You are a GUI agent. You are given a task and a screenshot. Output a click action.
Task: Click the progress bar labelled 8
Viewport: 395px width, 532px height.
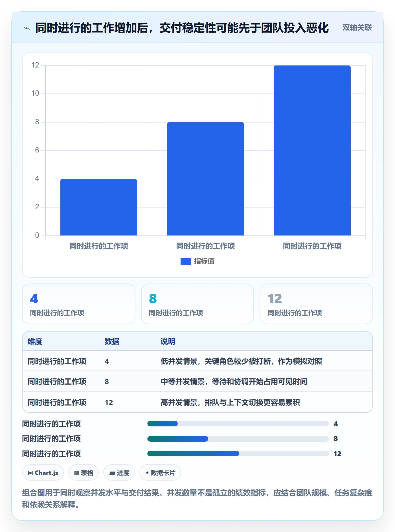pos(238,439)
